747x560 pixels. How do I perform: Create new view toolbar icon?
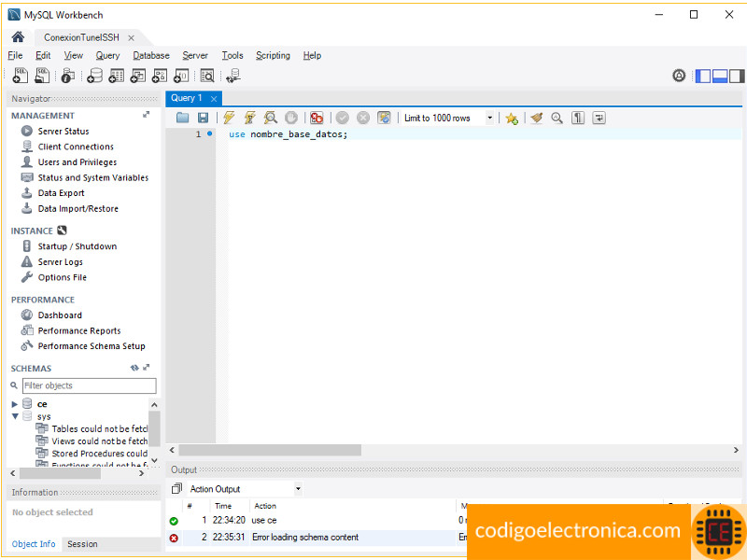(x=138, y=76)
